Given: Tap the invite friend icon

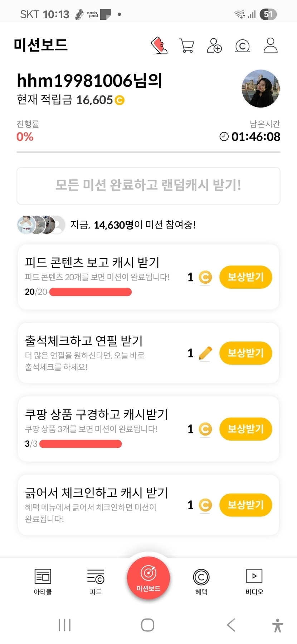Looking at the screenshot, I should coord(214,46).
